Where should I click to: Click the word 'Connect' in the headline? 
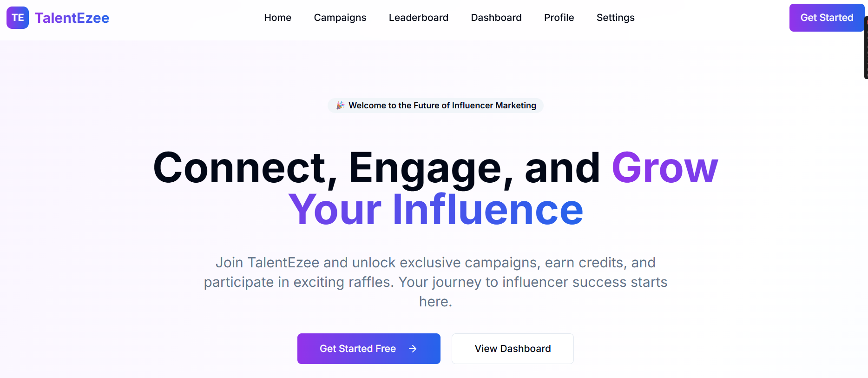point(240,168)
